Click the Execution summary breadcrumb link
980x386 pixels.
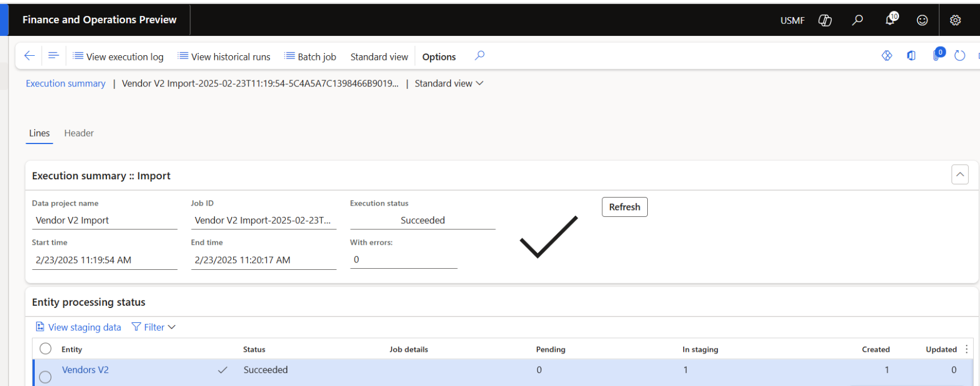(66, 83)
